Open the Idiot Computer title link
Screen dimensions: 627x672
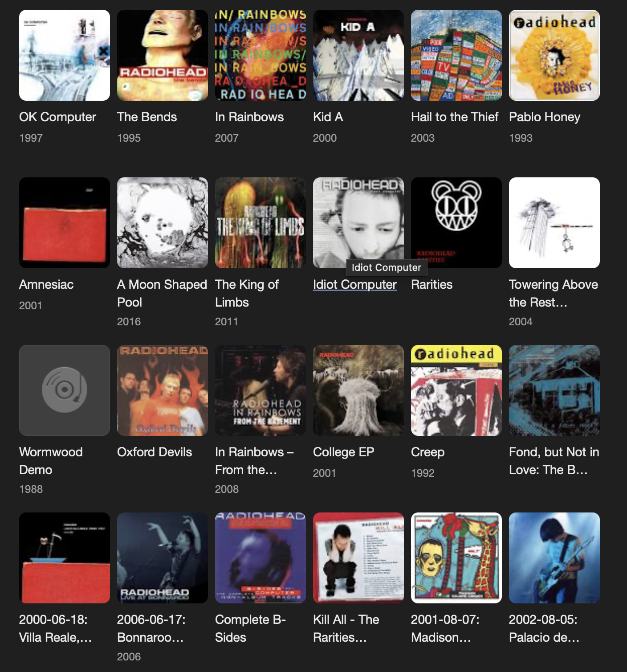355,284
